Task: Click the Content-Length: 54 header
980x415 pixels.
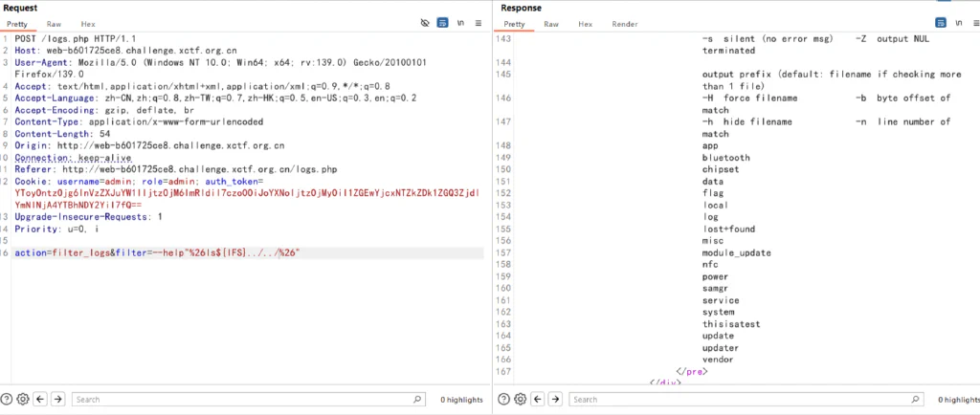Action: point(62,134)
